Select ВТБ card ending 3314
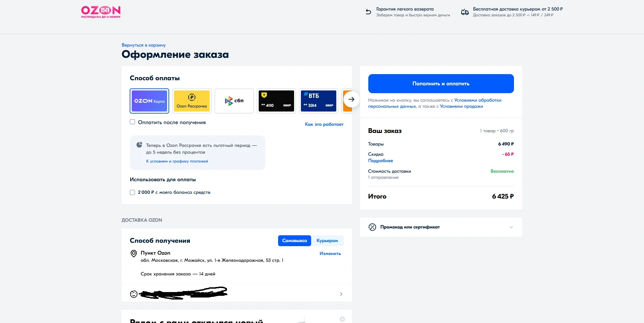 coord(319,101)
